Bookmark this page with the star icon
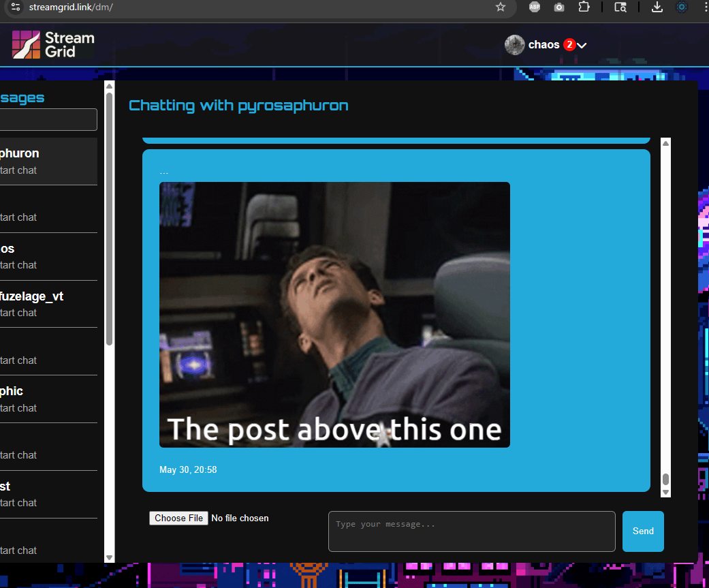The height and width of the screenshot is (588, 709). click(500, 7)
